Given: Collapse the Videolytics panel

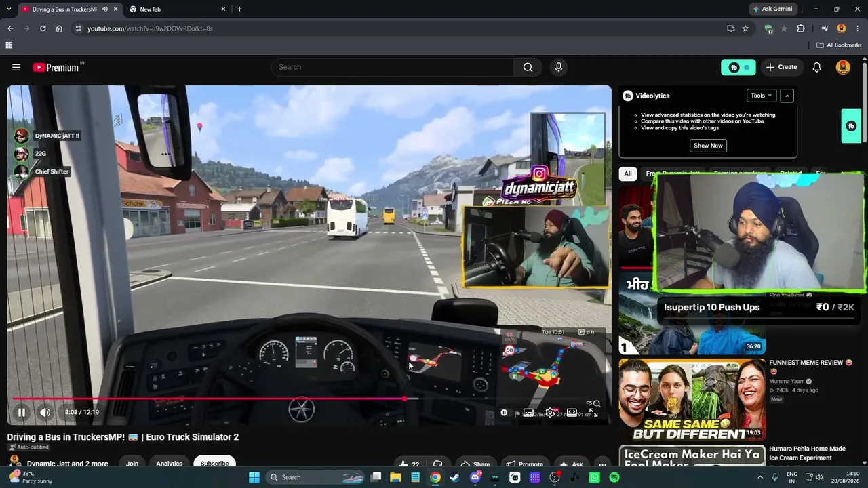Looking at the screenshot, I should point(787,96).
